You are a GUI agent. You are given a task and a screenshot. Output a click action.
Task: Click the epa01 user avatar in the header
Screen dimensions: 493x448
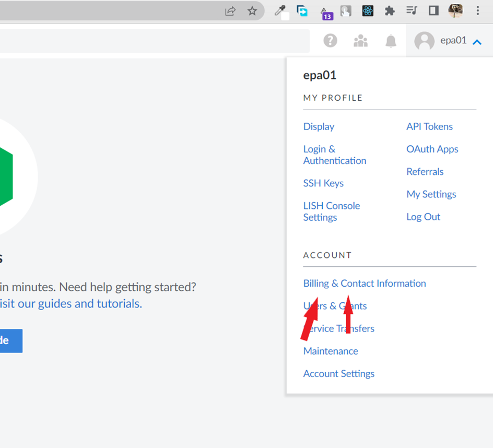tap(424, 41)
